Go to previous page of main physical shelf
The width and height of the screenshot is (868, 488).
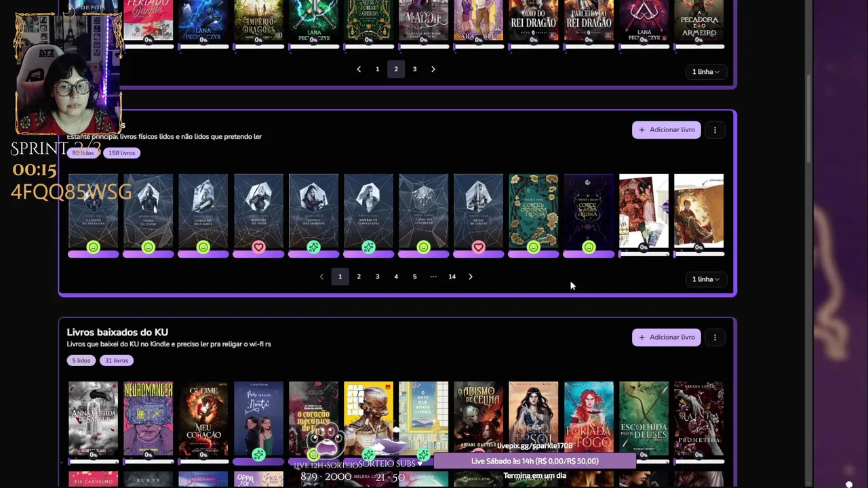point(321,277)
